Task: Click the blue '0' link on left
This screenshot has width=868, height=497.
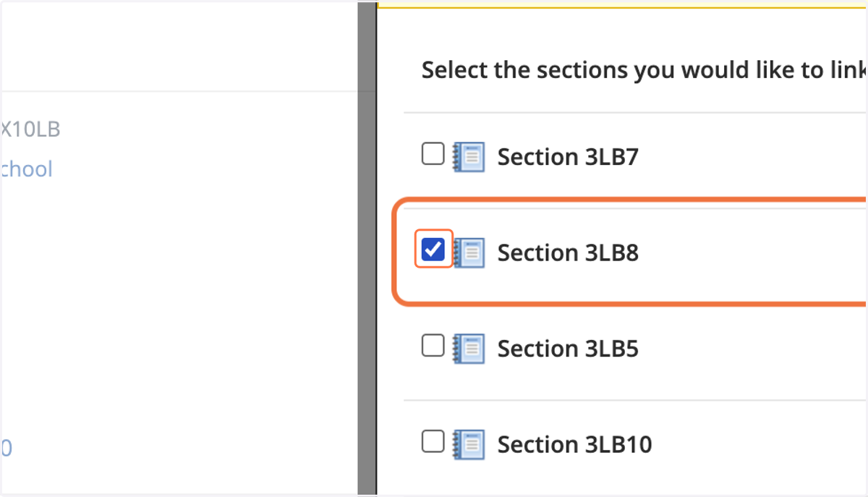Action: coord(6,449)
